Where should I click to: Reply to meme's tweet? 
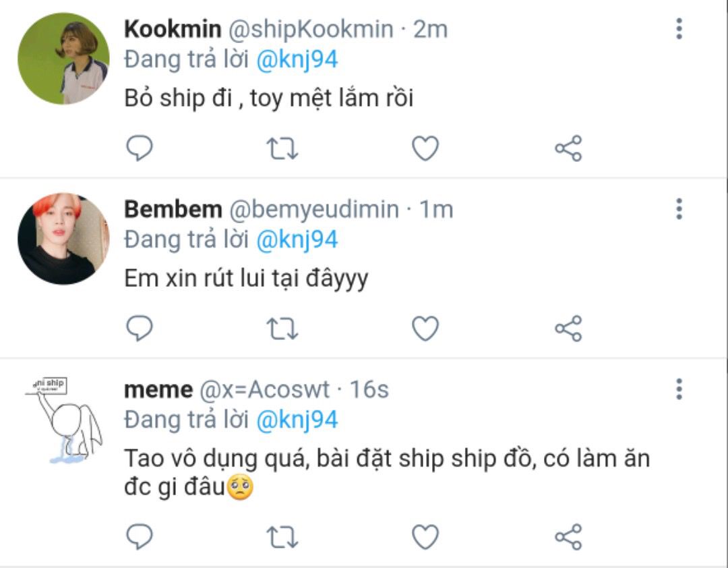(x=140, y=537)
